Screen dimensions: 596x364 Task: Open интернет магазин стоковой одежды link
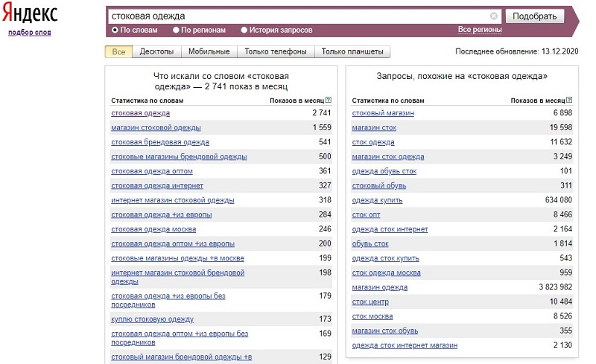(173, 200)
